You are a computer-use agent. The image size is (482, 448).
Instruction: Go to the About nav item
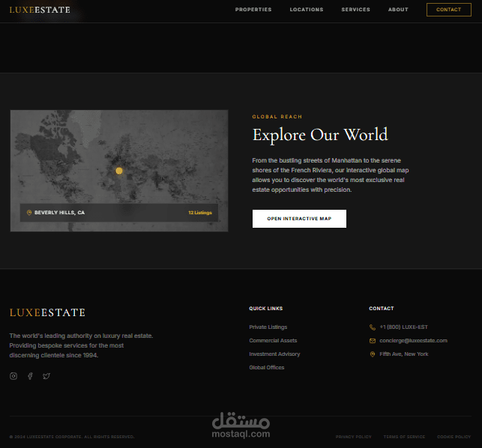click(x=398, y=10)
